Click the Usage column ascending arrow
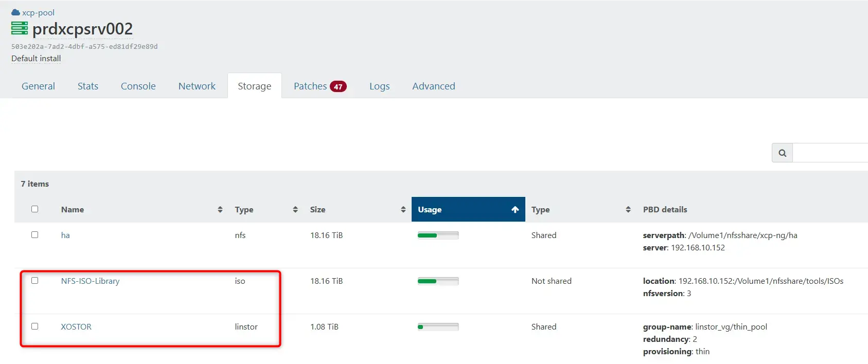 [x=515, y=209]
